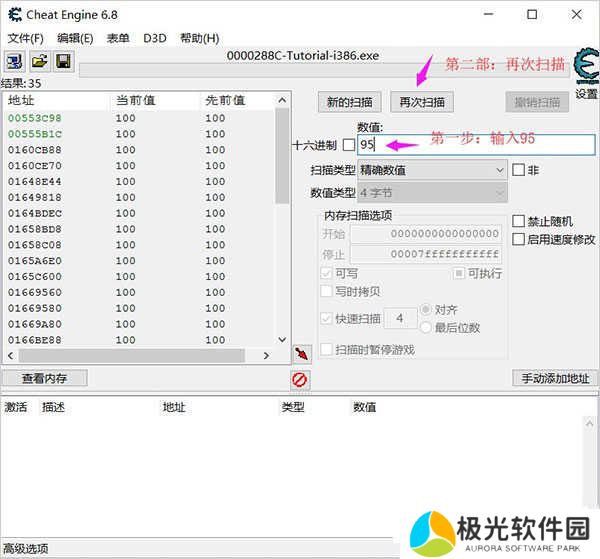The width and height of the screenshot is (600, 559).
Task: Click the 先前值 column header
Action: pos(225,101)
